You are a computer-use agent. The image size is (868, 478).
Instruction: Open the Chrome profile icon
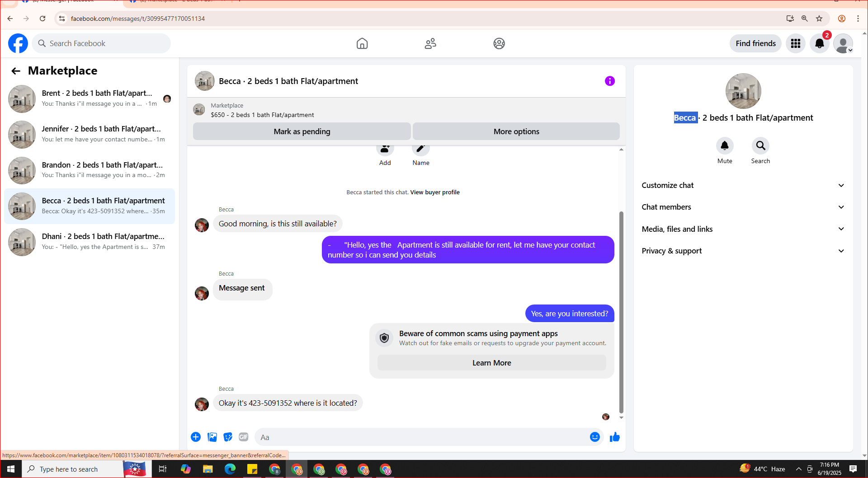842,19
